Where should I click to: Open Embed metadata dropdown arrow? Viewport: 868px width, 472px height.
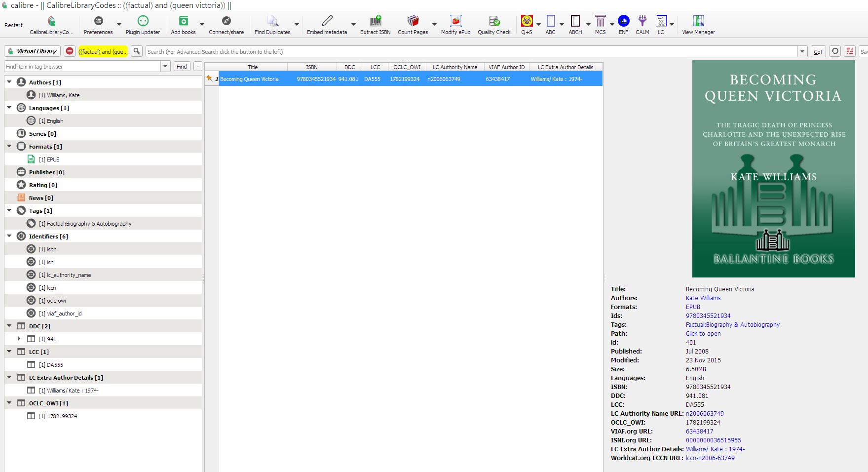[353, 24]
